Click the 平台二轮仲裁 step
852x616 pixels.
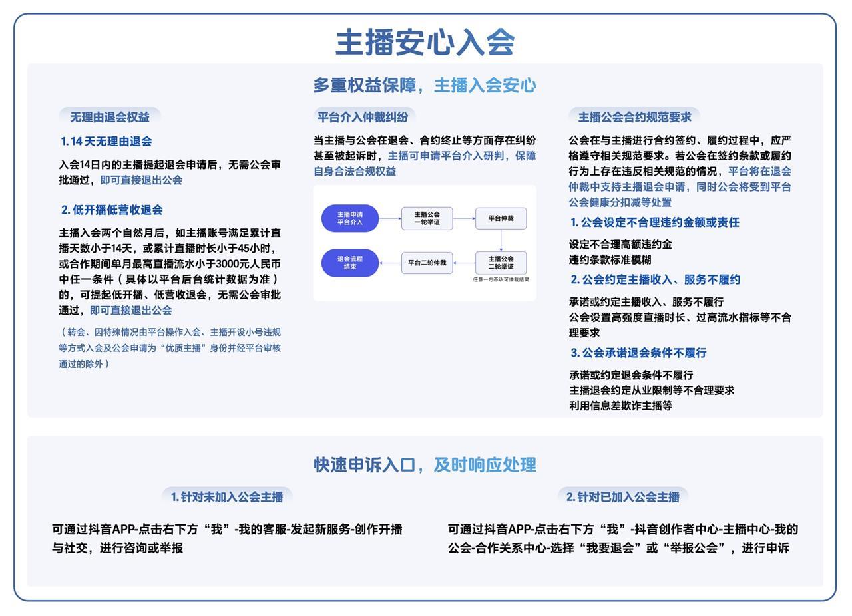click(426, 262)
